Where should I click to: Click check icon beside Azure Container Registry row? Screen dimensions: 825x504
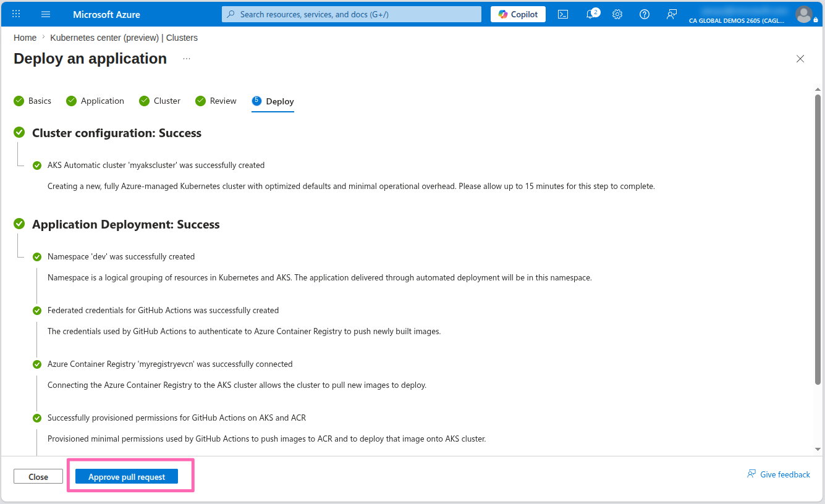click(x=37, y=364)
